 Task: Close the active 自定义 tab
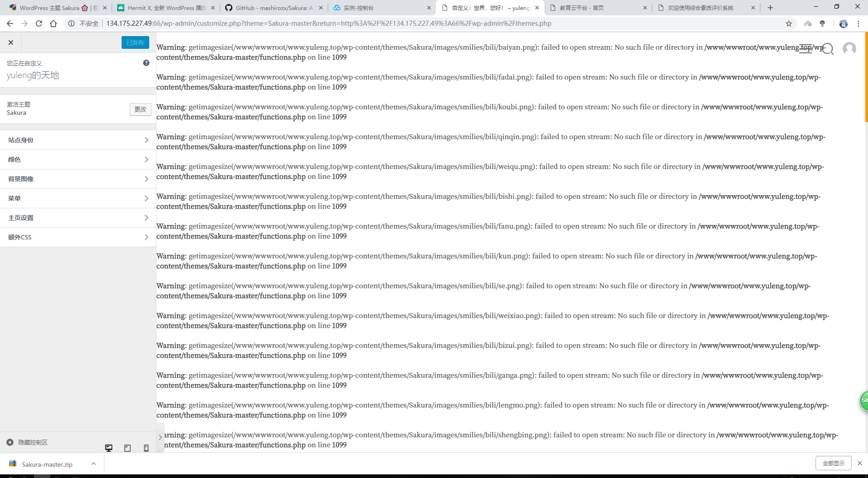[x=537, y=8]
